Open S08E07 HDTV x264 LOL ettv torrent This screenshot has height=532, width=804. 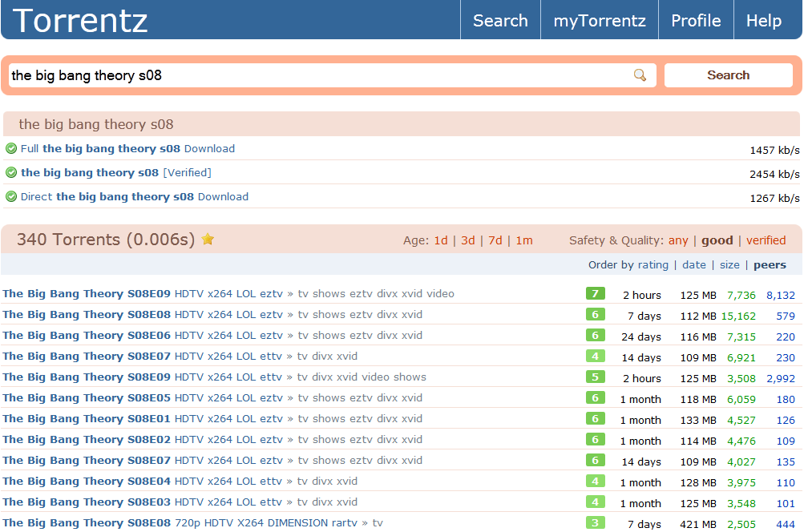tap(142, 357)
